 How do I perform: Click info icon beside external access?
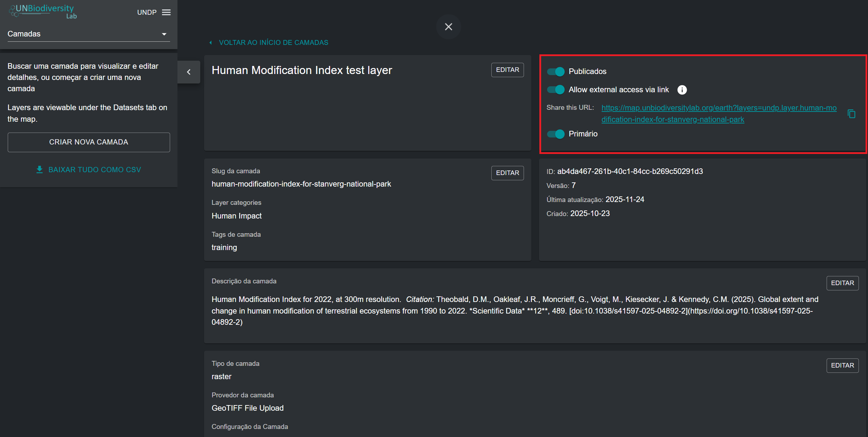click(x=682, y=90)
